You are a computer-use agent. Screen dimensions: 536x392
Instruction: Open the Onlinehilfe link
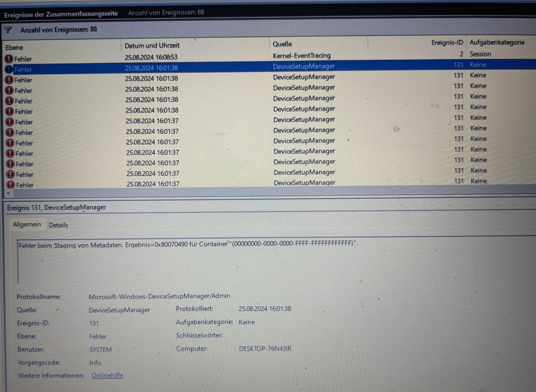[107, 375]
